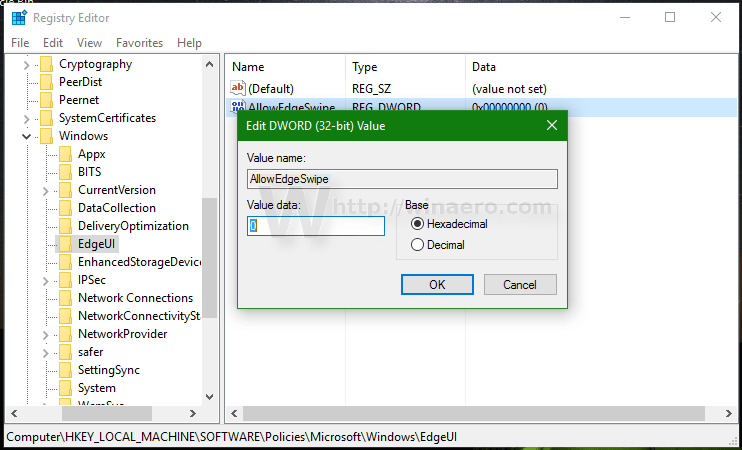Click the BITS folder icon

tap(65, 172)
